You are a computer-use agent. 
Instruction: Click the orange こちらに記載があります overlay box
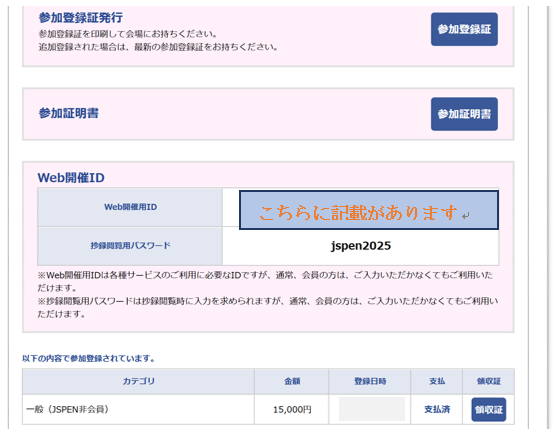click(x=369, y=210)
